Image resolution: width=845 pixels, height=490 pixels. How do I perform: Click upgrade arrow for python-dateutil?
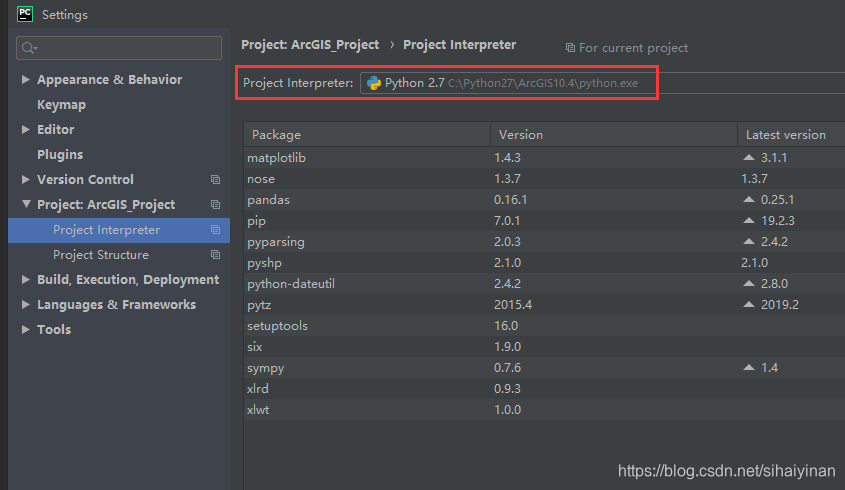[x=749, y=284]
